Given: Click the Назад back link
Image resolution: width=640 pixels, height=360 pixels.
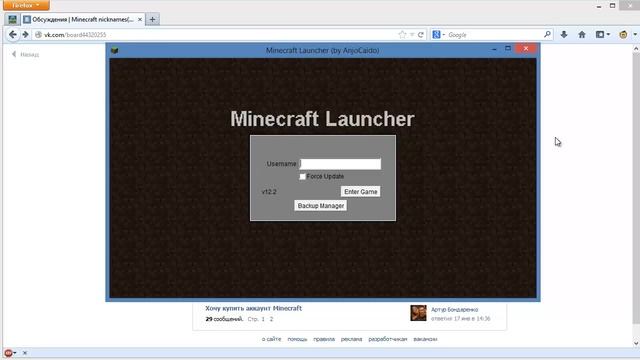Looking at the screenshot, I should 26,54.
